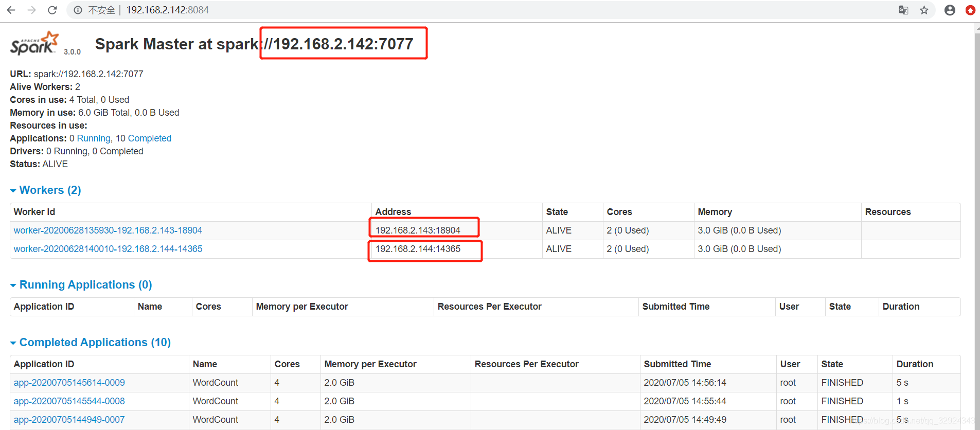The height and width of the screenshot is (430, 980).
Task: Click the page vertical scrollbar
Action: pos(976,226)
